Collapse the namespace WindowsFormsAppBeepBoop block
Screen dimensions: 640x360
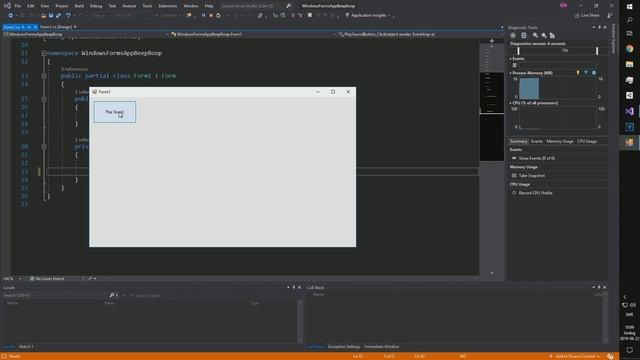44,53
